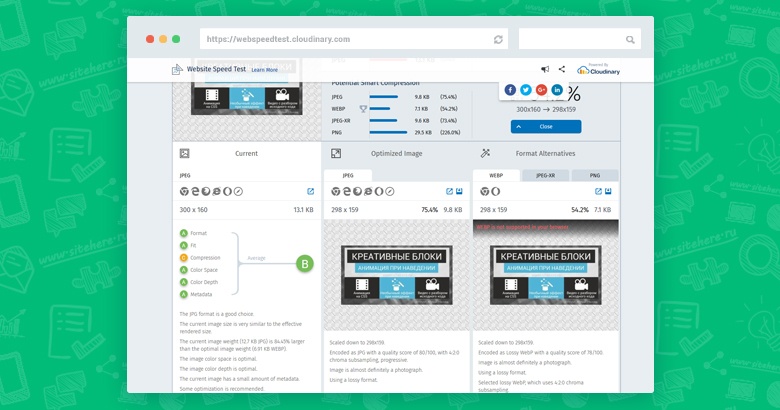
Task: Switch to the JPEG-XR format tab
Action: coord(546,175)
